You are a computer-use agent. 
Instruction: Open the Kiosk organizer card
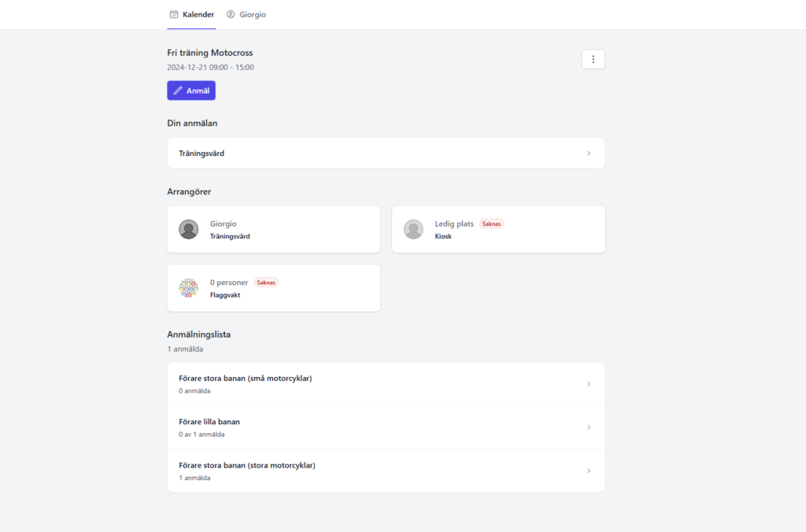498,230
